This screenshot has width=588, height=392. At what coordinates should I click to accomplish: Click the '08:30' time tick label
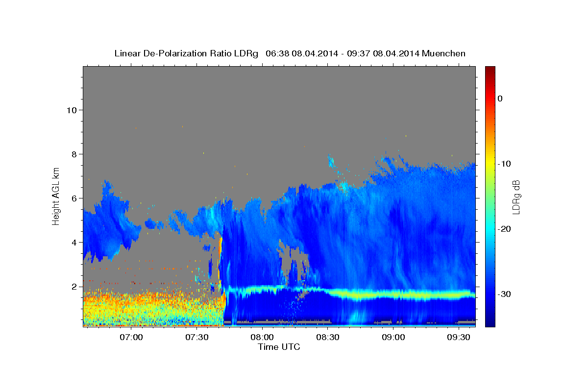click(328, 337)
